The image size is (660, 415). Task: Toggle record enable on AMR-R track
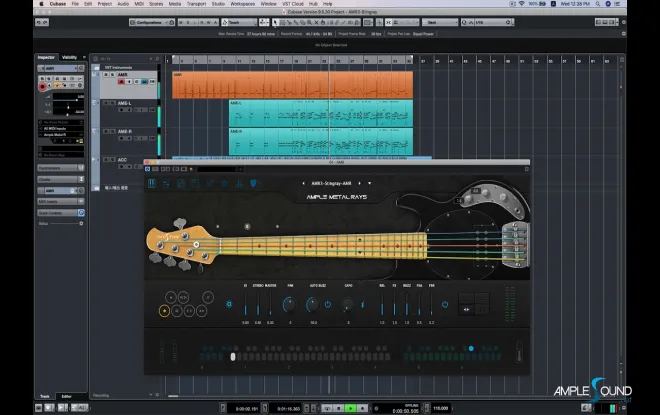pos(121,138)
